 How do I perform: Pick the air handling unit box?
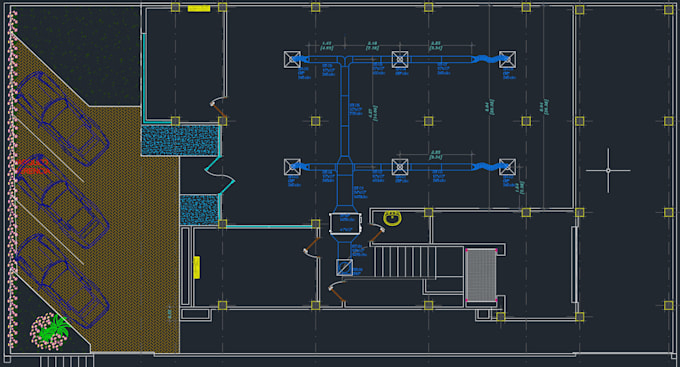(x=345, y=223)
